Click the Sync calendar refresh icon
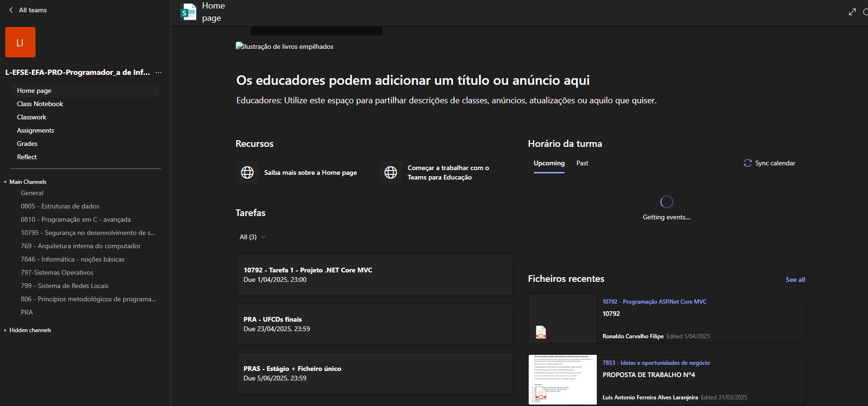Viewport: 868px width, 406px height. [x=748, y=163]
